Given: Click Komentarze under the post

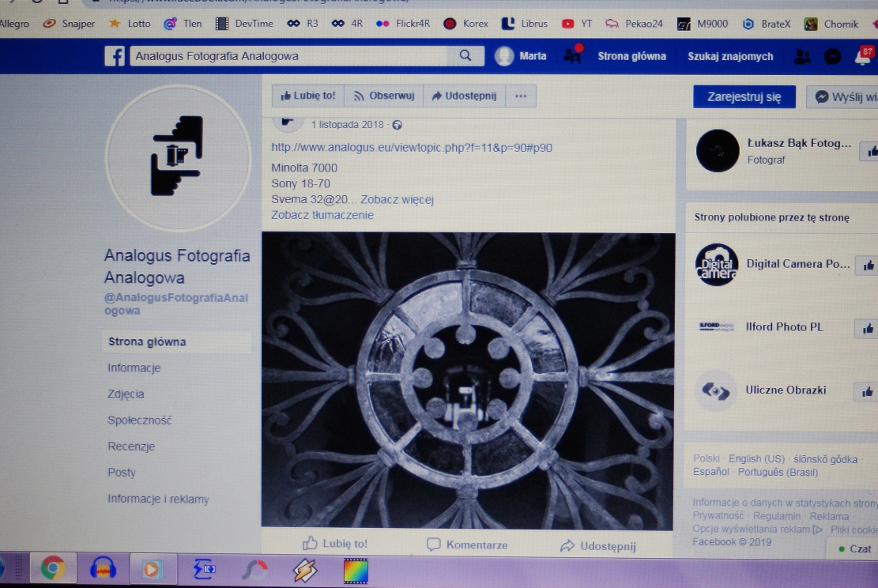Looking at the screenshot, I should point(466,545).
